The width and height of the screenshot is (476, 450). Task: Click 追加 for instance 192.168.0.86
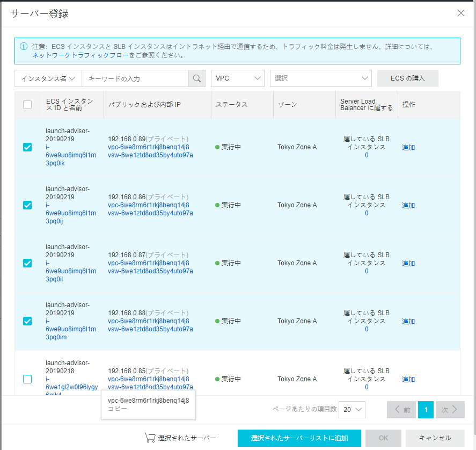tap(408, 206)
